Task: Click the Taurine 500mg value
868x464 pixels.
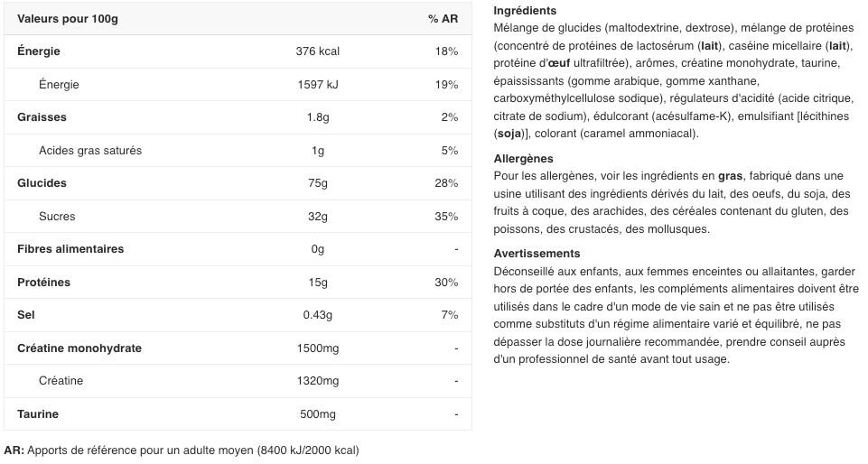Action: click(x=317, y=414)
